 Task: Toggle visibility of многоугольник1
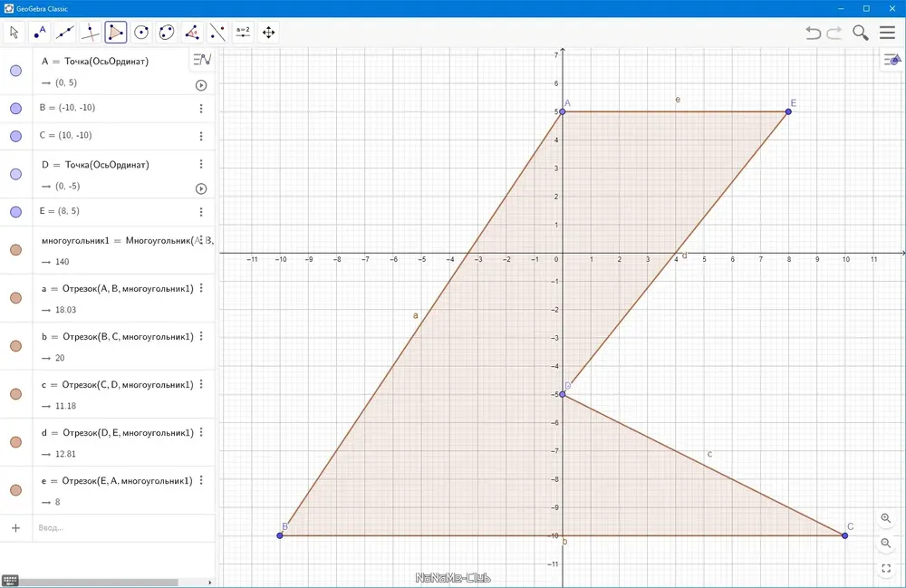point(16,249)
